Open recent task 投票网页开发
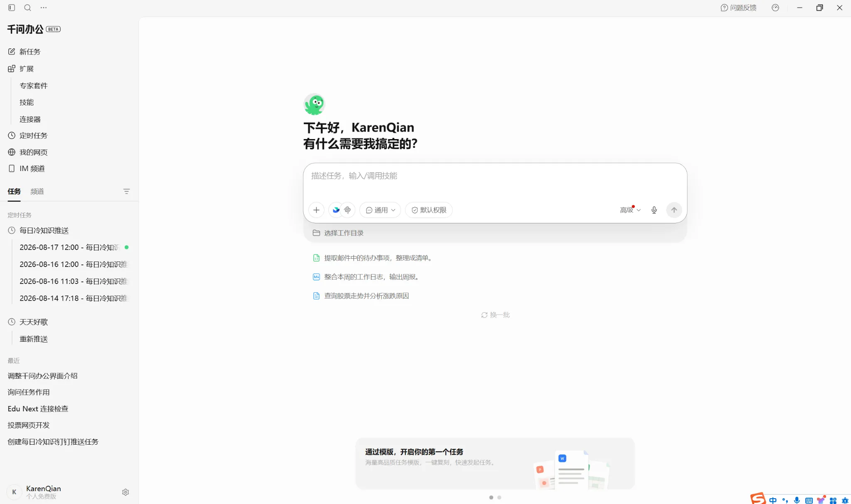This screenshot has width=851, height=504. (29, 425)
